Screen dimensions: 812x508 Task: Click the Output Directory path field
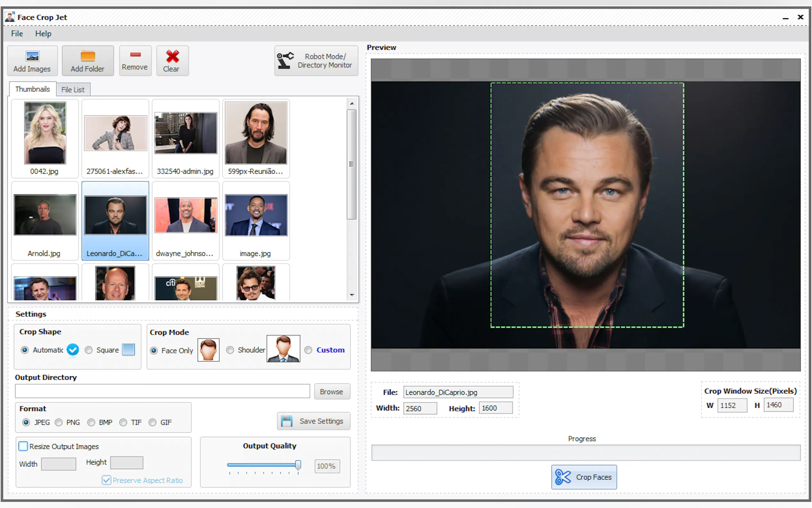pyautogui.click(x=162, y=391)
